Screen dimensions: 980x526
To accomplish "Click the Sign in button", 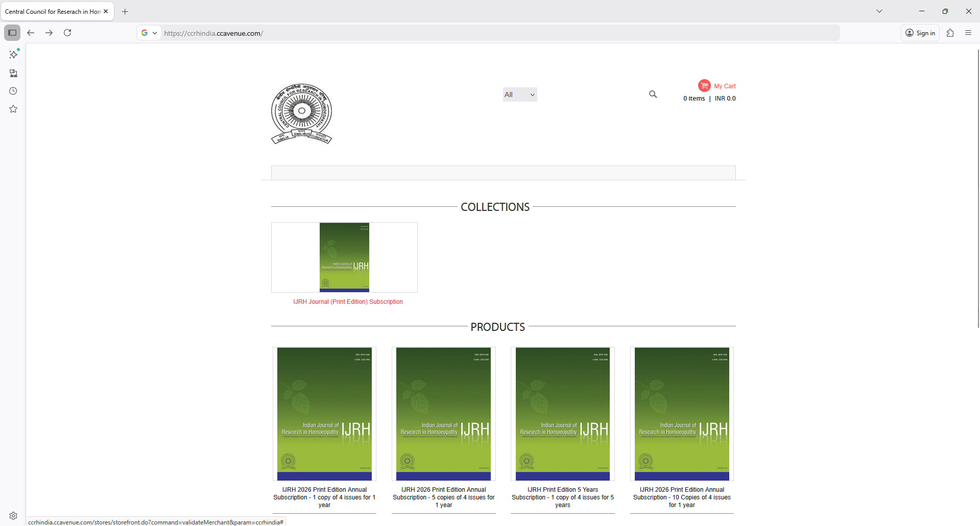I will (920, 33).
